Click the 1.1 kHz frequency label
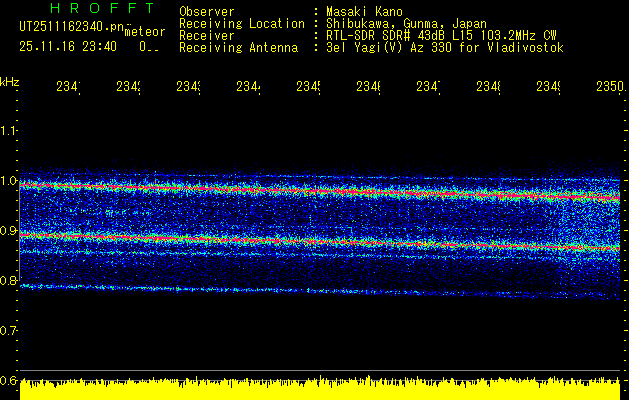Image resolution: width=629 pixels, height=400 pixels. pos(8,130)
